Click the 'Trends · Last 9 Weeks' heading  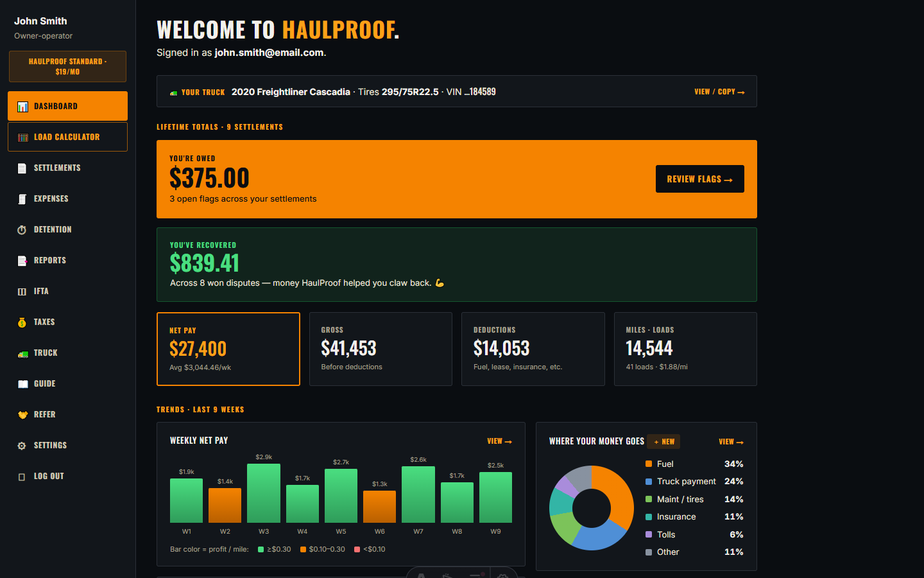(200, 410)
